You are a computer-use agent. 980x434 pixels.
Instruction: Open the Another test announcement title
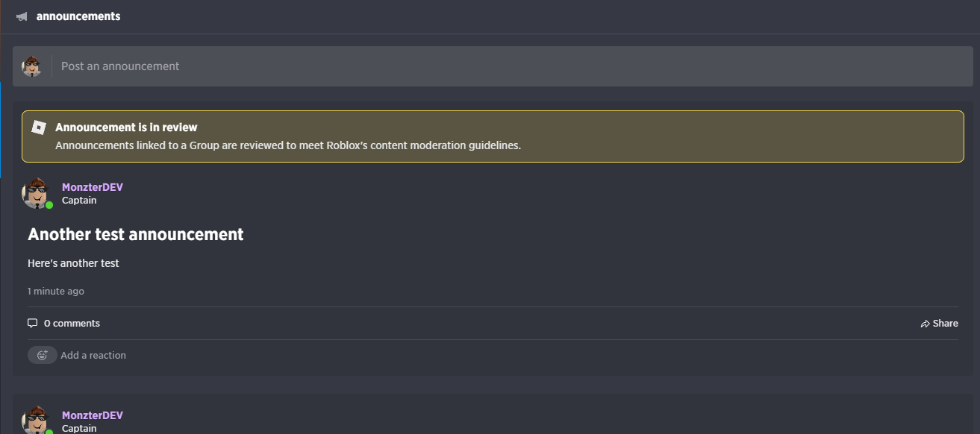point(136,234)
